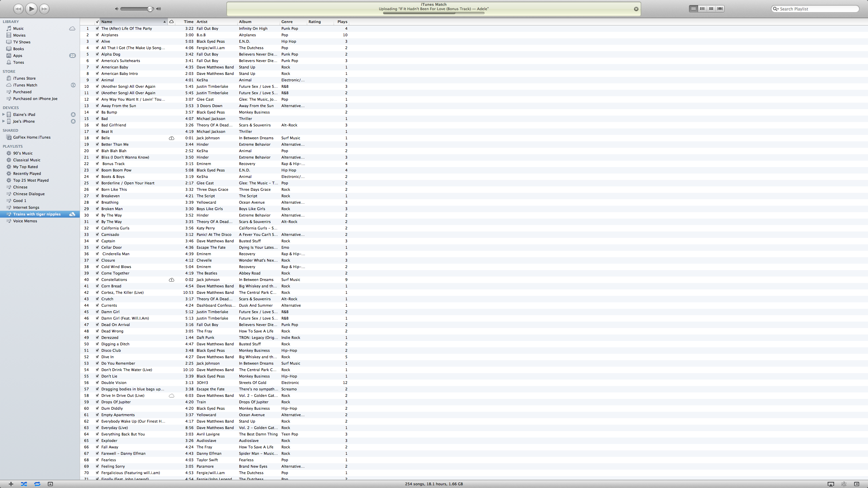Sort by the Plays column
Image resolution: width=868 pixels, height=488 pixels.
coord(342,22)
